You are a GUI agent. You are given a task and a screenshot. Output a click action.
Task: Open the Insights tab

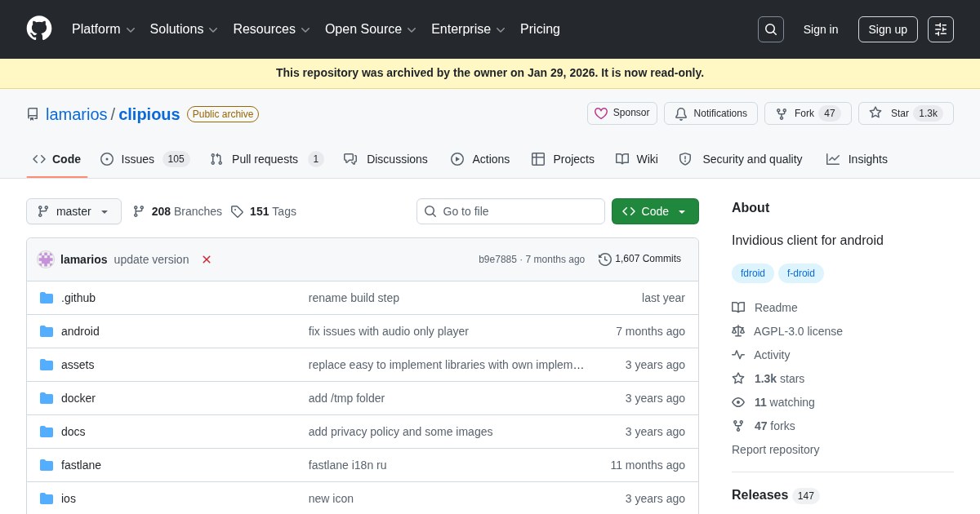click(x=857, y=159)
